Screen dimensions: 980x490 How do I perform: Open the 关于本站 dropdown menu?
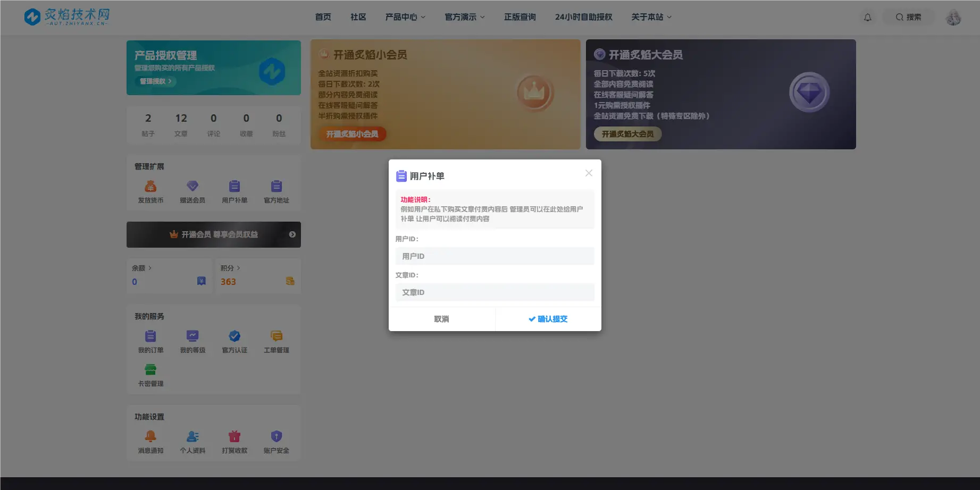tap(651, 17)
